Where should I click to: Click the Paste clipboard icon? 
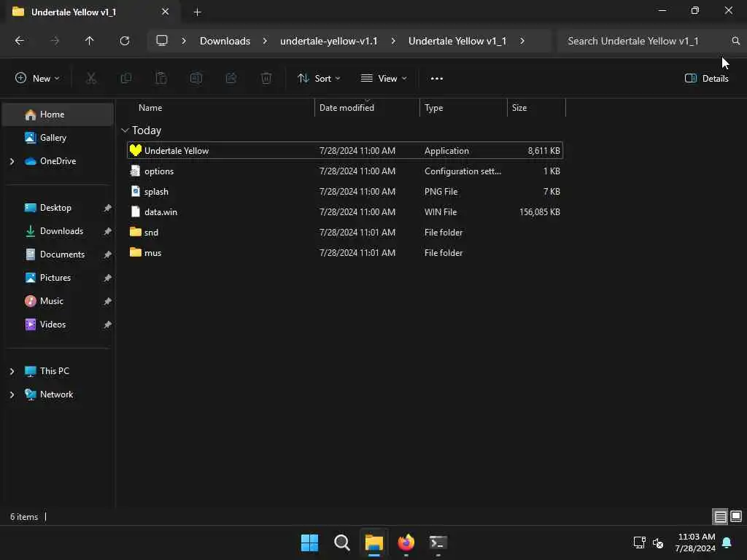coord(161,79)
